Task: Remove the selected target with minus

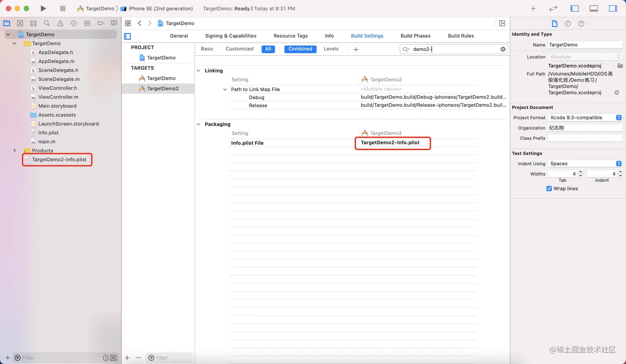Action: 138,358
